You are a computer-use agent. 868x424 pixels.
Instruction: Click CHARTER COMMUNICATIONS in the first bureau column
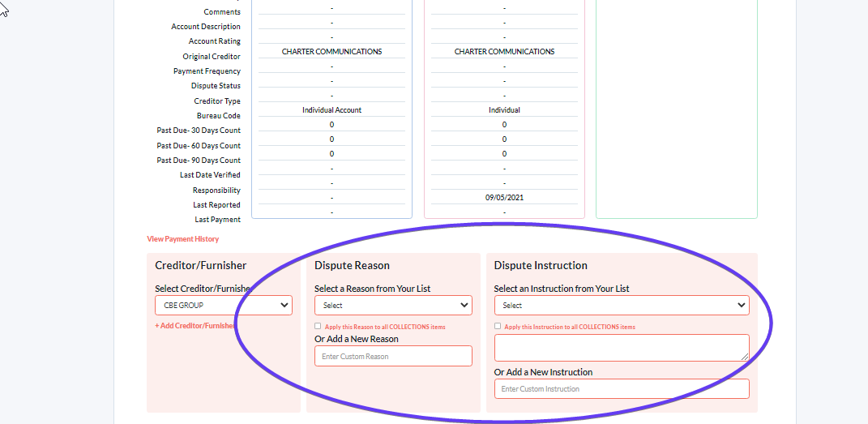[x=331, y=52]
